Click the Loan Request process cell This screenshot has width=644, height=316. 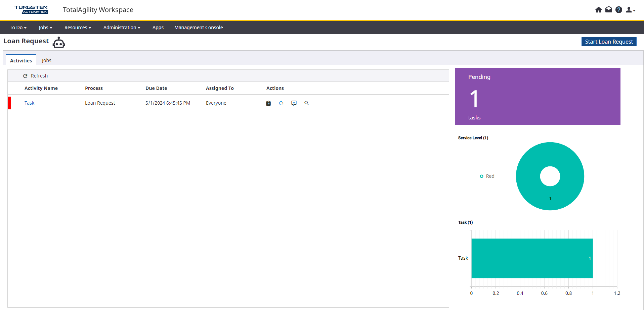coord(100,103)
